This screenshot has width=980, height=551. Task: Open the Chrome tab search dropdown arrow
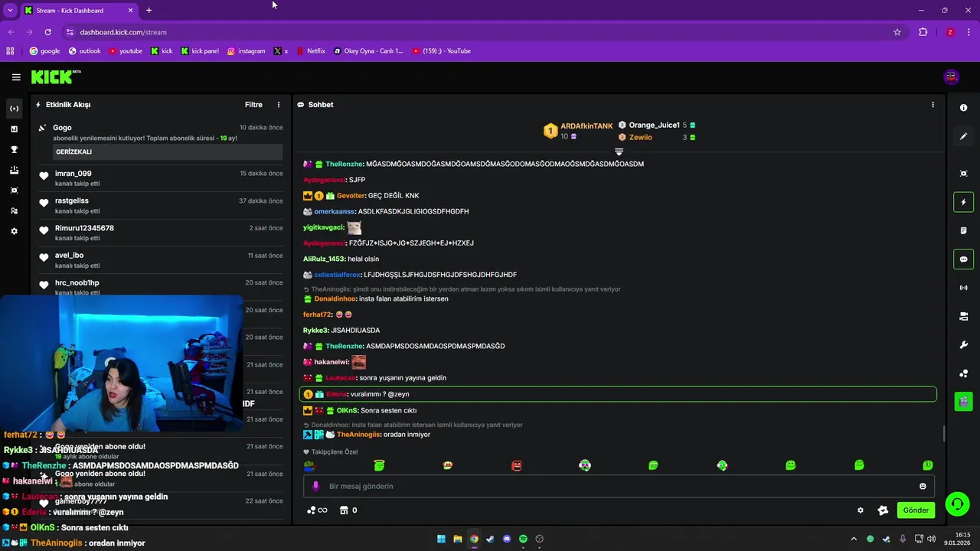tap(10, 10)
